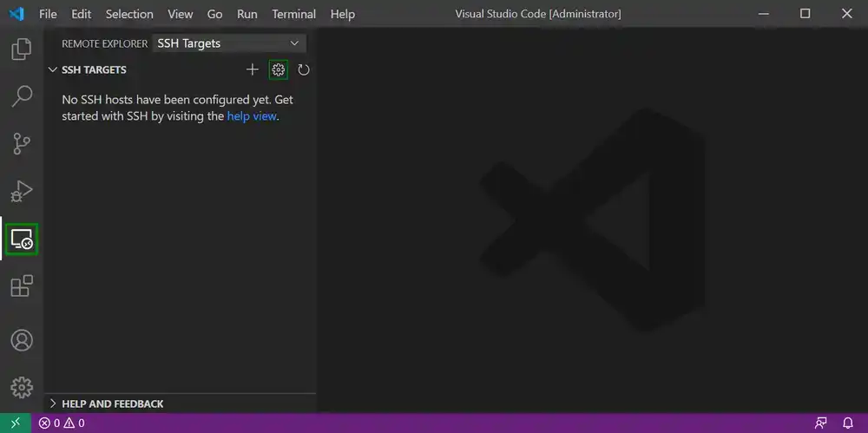Image resolution: width=868 pixels, height=433 pixels.
Task: Open the Accounts menu icon
Action: tap(22, 340)
